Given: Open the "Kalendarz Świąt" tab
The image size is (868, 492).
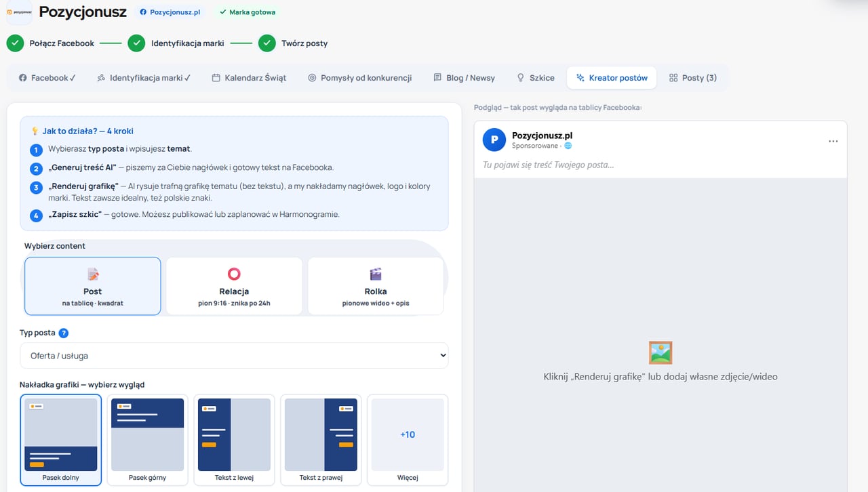Looking at the screenshot, I should click(249, 78).
